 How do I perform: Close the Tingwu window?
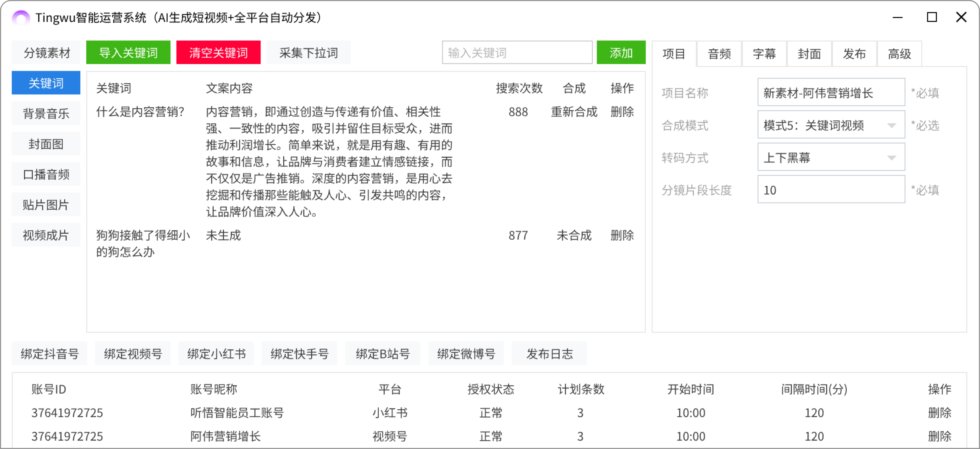961,17
